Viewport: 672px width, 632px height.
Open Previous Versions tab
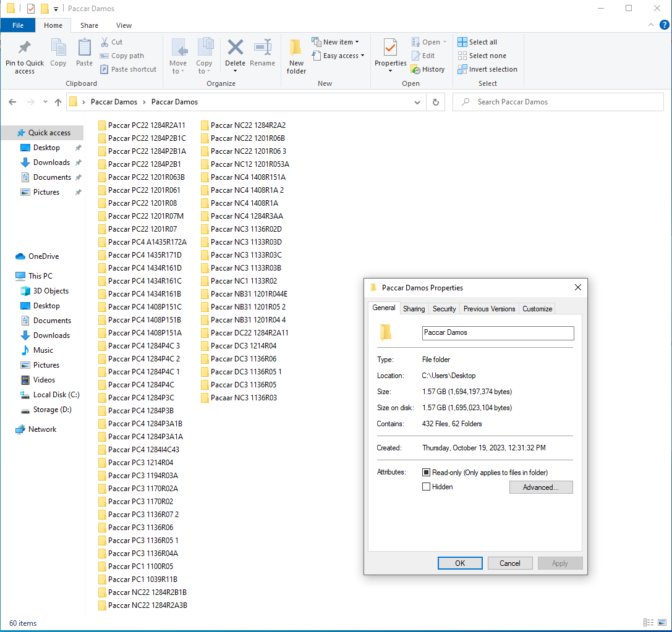click(x=489, y=309)
